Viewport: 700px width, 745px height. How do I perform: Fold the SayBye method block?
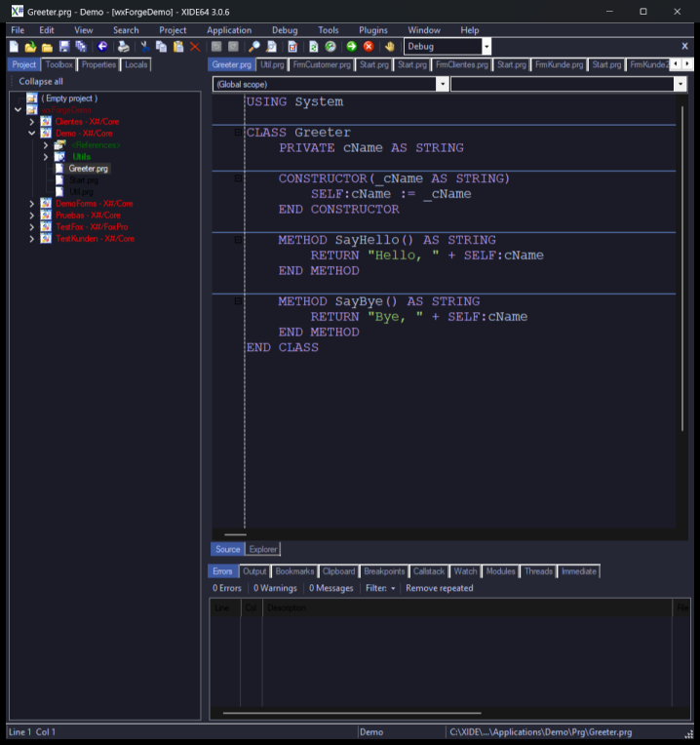click(238, 301)
